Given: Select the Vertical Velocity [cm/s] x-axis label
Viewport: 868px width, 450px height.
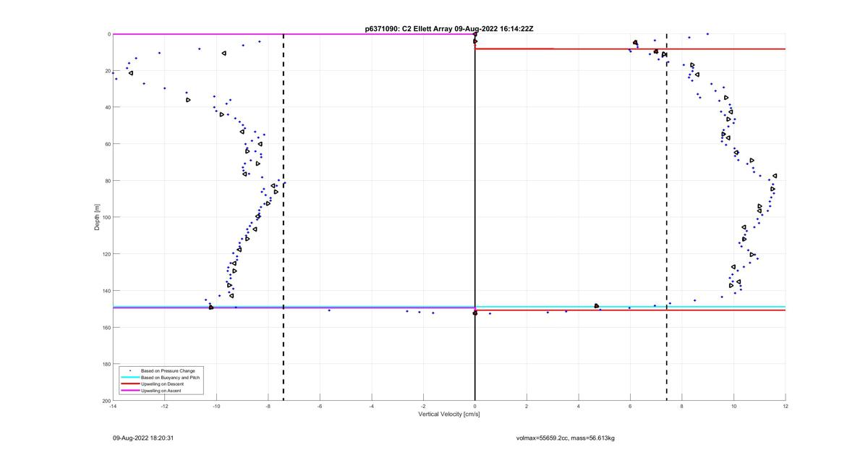Looking at the screenshot, I should [448, 415].
